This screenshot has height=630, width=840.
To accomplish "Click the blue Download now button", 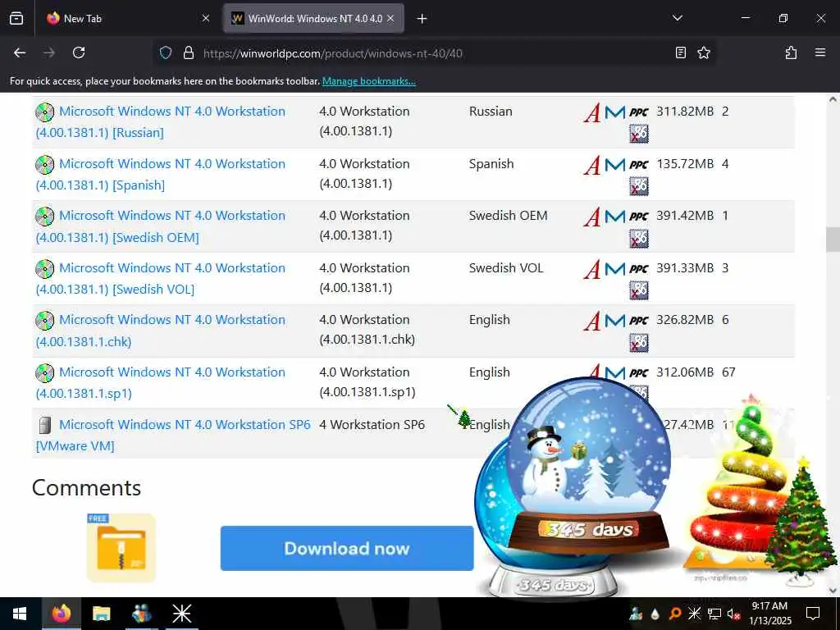I will (x=347, y=548).
